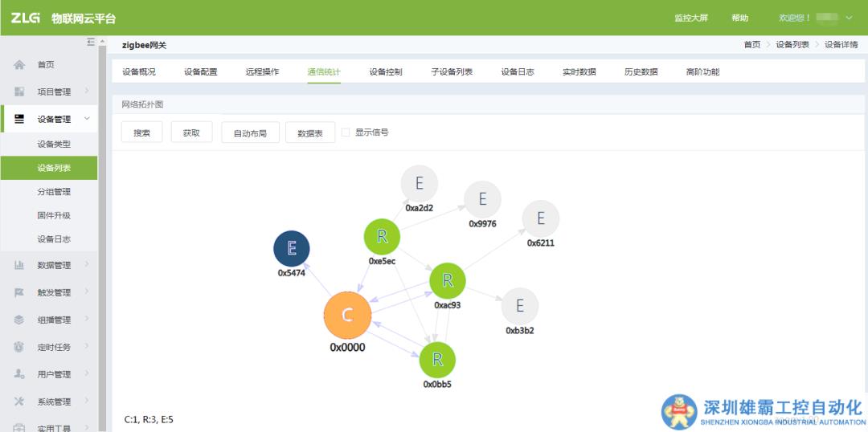Click the user management person icon

pyautogui.click(x=19, y=375)
